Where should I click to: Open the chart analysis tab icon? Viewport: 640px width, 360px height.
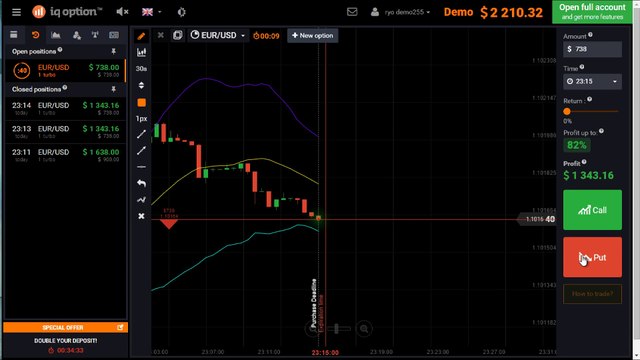click(56, 35)
